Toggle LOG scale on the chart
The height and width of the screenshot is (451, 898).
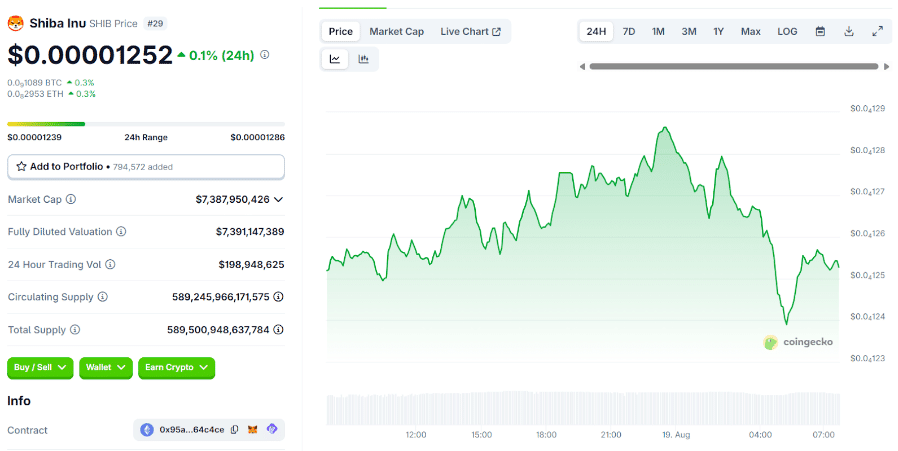787,32
